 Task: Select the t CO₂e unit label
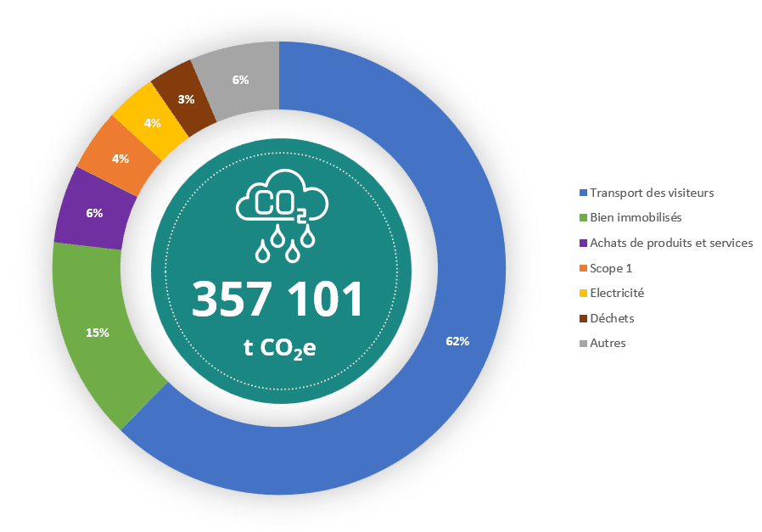click(x=280, y=348)
